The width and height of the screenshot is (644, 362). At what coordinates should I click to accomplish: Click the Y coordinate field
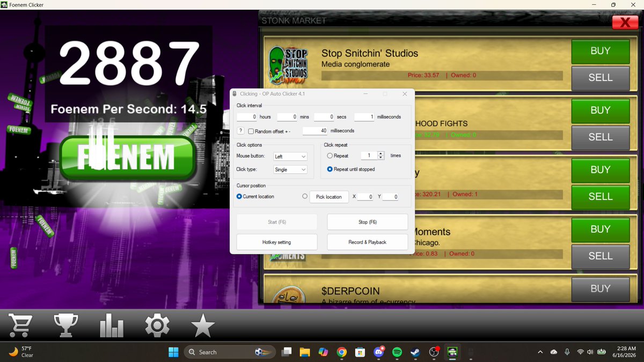(391, 197)
